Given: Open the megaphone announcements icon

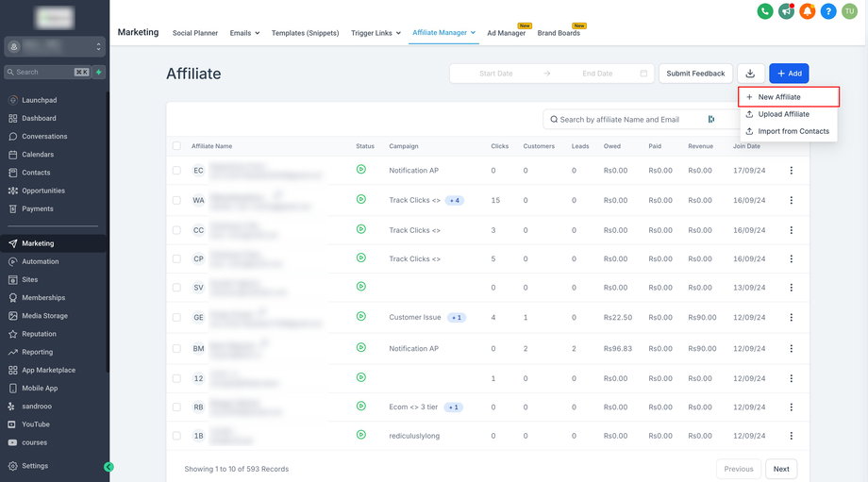Looking at the screenshot, I should click(x=786, y=11).
